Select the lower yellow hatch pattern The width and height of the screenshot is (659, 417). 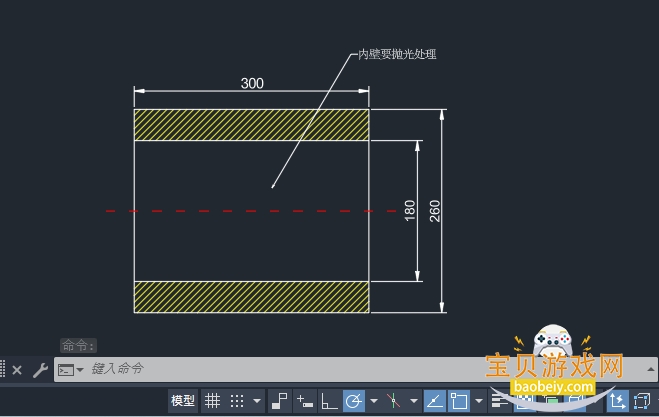tap(251, 297)
